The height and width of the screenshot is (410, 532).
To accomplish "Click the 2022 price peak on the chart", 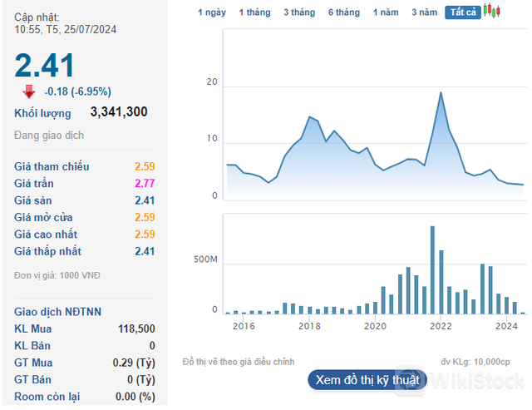I will (x=441, y=92).
